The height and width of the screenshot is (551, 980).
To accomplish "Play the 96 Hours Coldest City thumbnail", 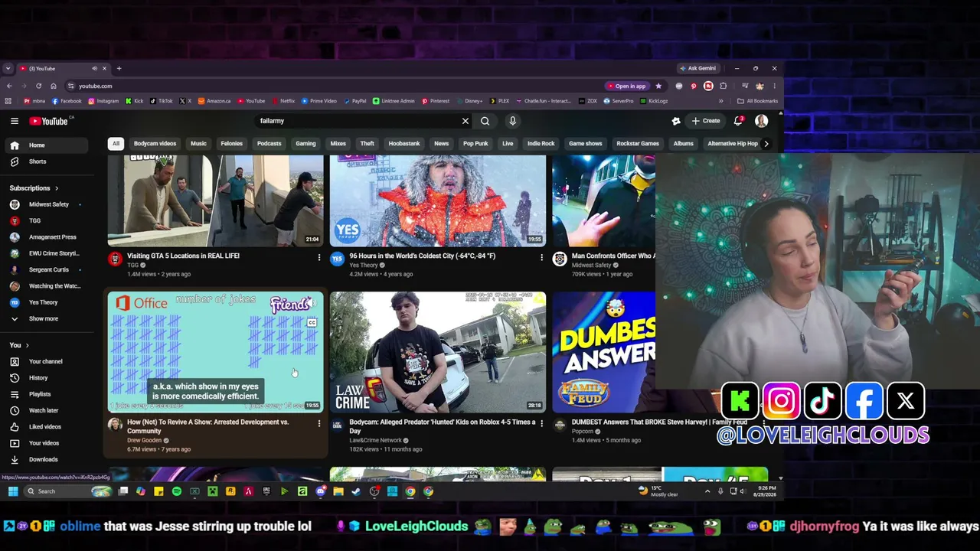I will point(438,201).
